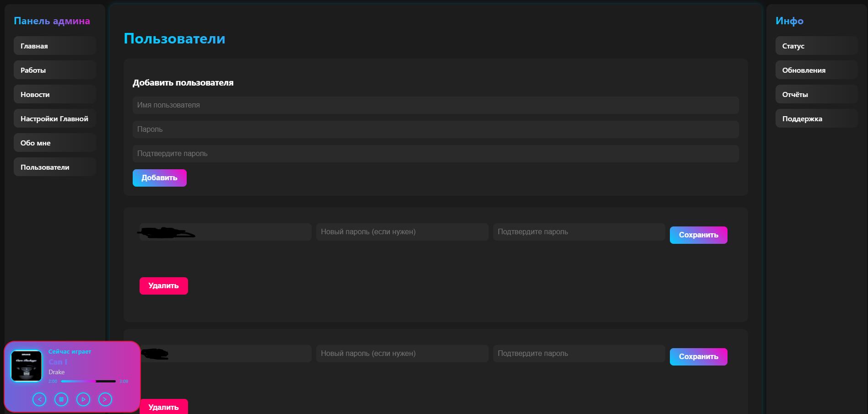The height and width of the screenshot is (414, 868).
Task: Click Удалить for the first user
Action: (164, 286)
